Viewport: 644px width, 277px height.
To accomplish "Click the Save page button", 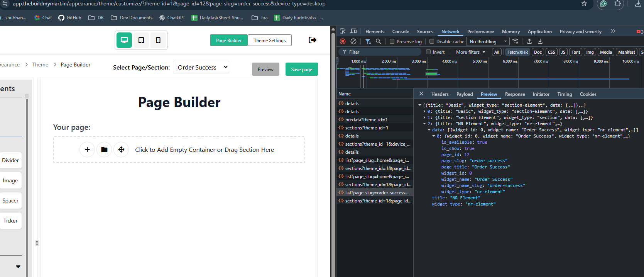I will pos(302,69).
